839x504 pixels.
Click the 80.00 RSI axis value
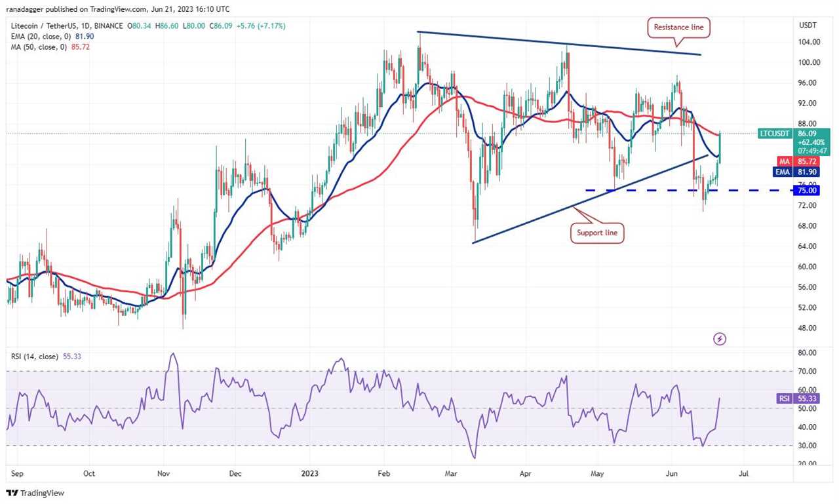point(807,353)
